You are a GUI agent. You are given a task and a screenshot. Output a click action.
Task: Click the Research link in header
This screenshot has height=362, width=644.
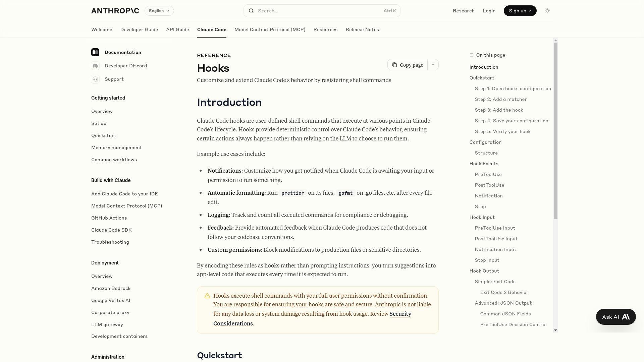[x=464, y=11]
